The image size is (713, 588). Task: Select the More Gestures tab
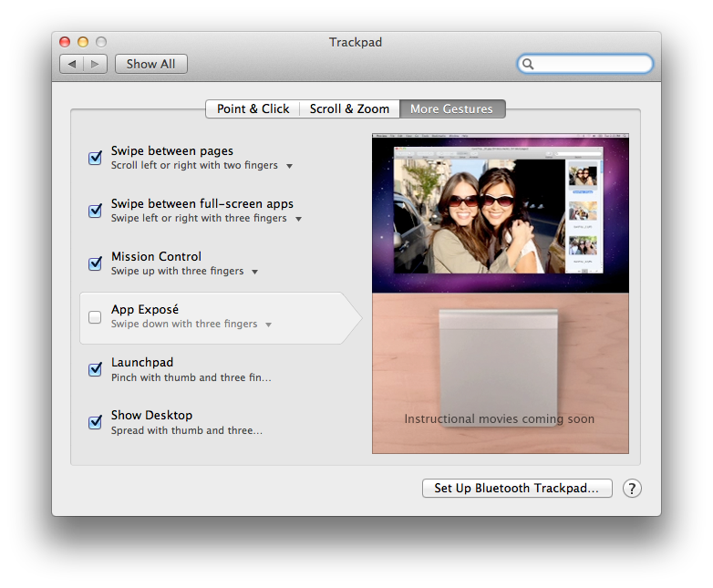point(452,109)
